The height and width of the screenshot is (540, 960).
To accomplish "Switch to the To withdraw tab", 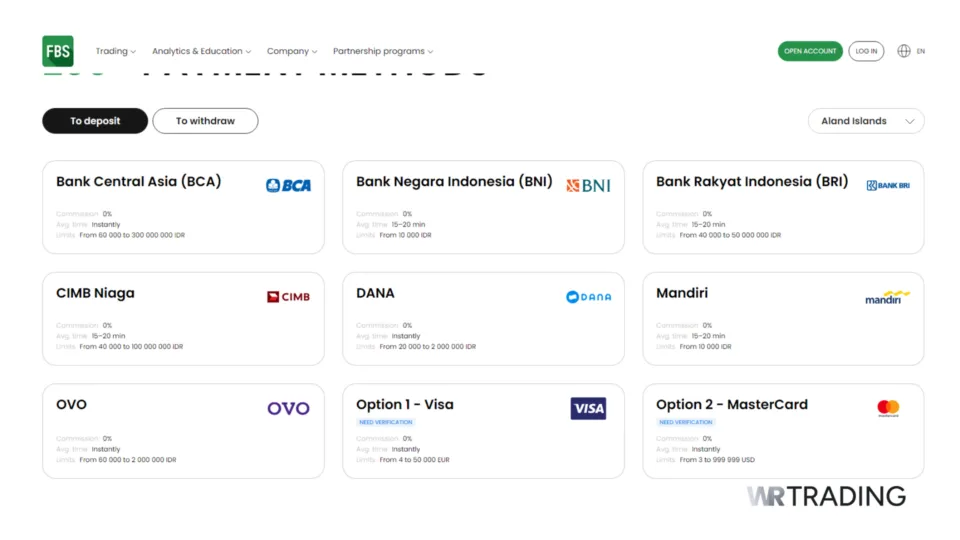I will 205,121.
